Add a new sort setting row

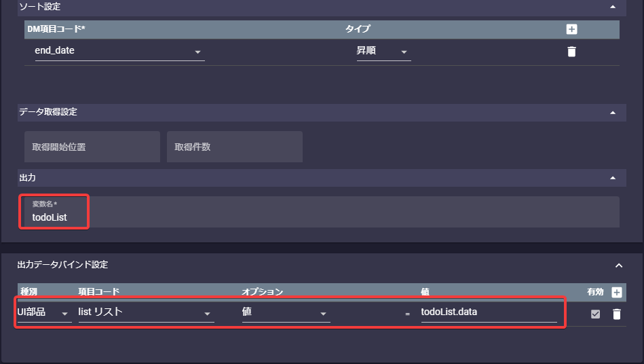[571, 29]
